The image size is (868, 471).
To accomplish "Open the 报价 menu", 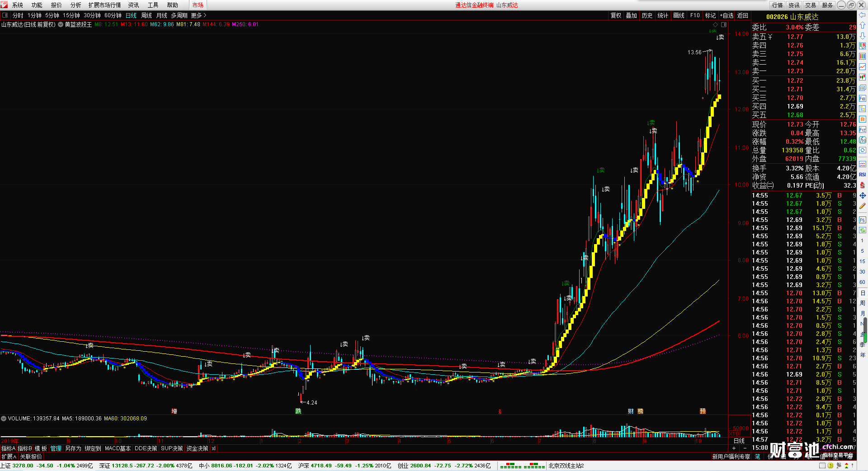I will [x=57, y=5].
